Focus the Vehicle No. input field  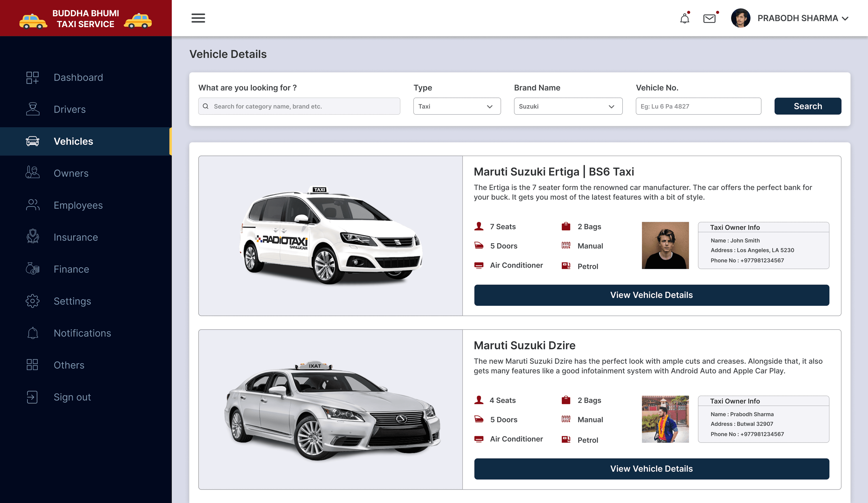coord(698,106)
